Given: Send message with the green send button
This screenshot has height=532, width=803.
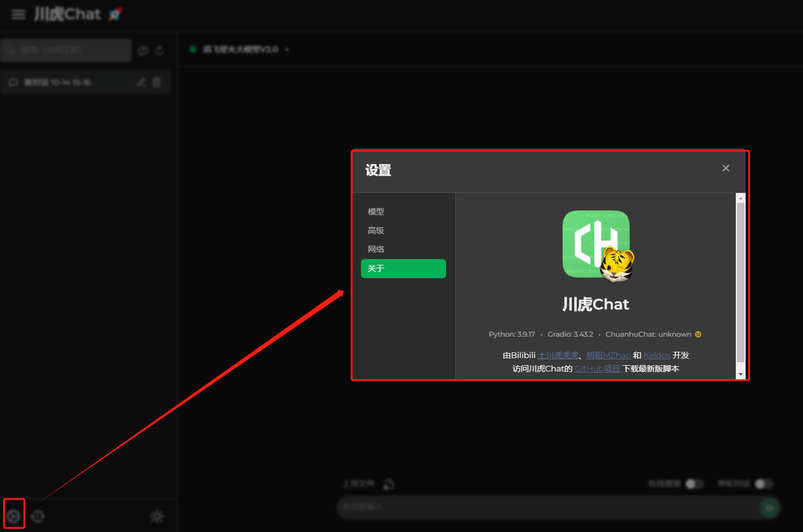Looking at the screenshot, I should pos(769,508).
